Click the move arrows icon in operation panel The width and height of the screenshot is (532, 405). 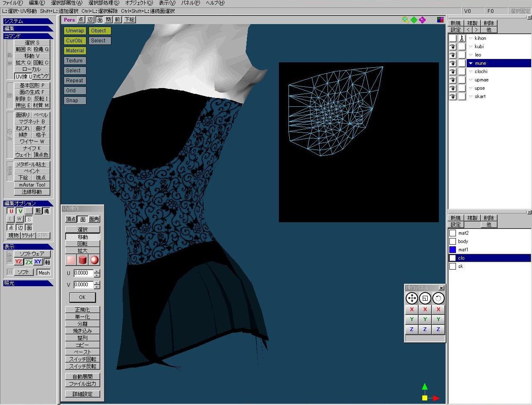tap(411, 298)
